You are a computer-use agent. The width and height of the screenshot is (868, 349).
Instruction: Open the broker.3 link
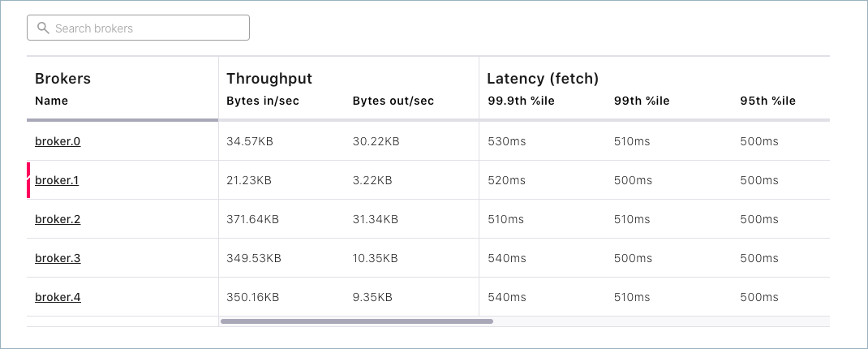(x=58, y=258)
